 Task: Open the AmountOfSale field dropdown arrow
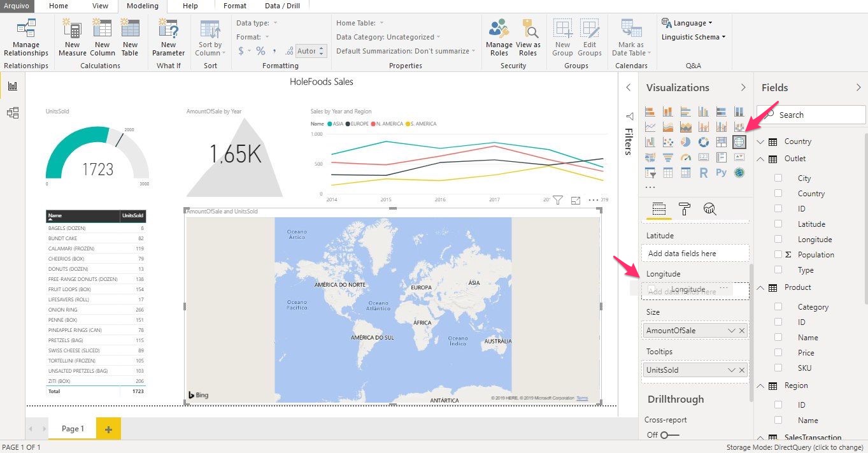click(731, 331)
